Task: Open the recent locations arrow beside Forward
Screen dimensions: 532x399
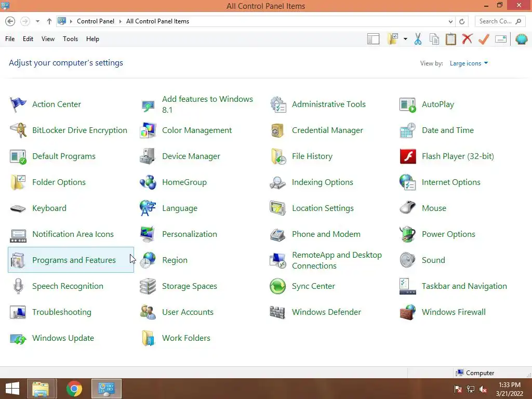Action: 37,21
